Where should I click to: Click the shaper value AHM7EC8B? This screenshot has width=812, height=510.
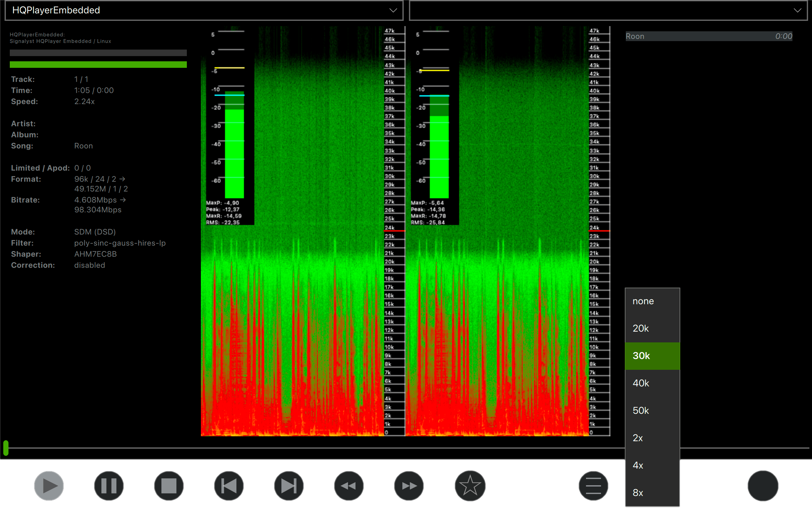[x=96, y=254]
